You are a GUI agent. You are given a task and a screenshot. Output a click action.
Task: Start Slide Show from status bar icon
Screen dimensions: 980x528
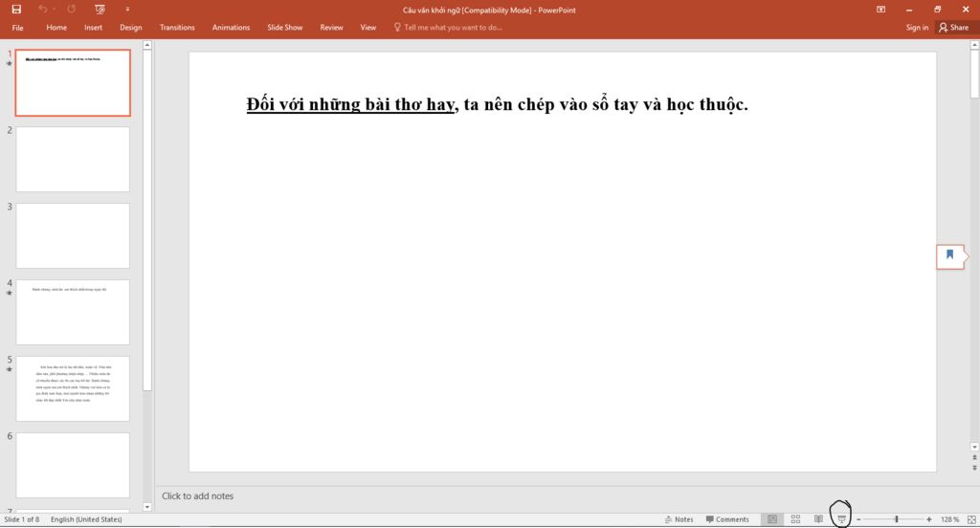click(841, 519)
